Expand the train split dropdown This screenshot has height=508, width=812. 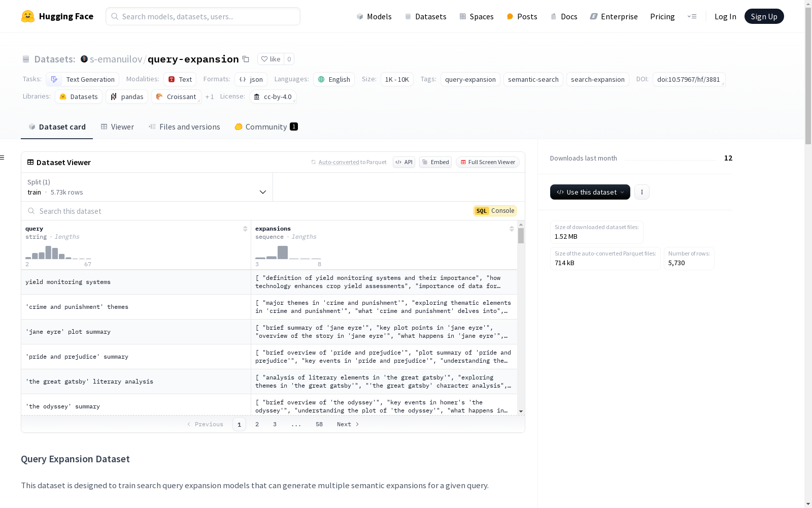point(147,187)
